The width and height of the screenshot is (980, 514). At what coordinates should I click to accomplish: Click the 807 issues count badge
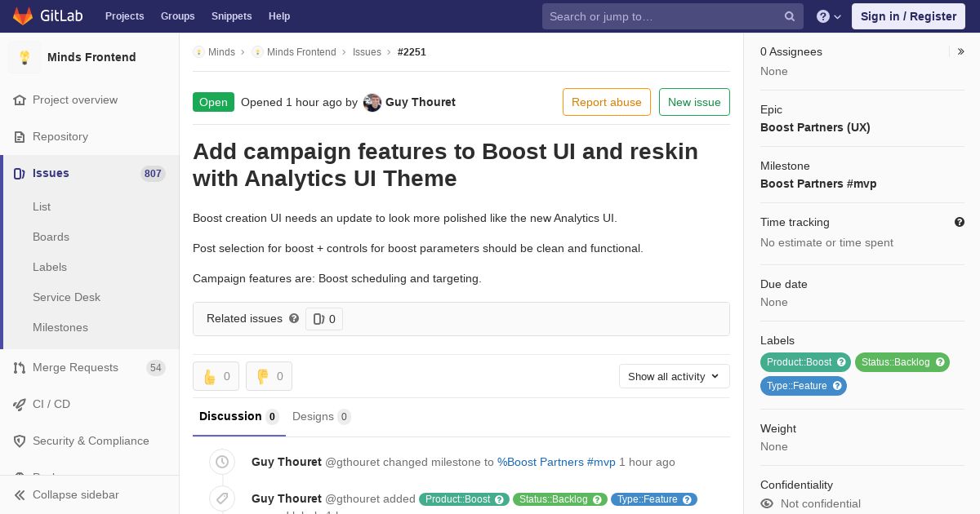153,173
